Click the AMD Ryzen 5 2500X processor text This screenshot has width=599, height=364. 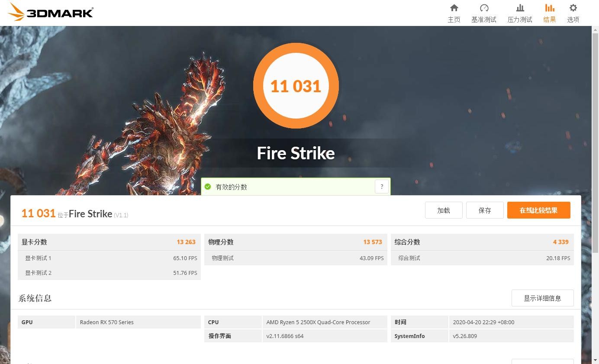point(318,322)
